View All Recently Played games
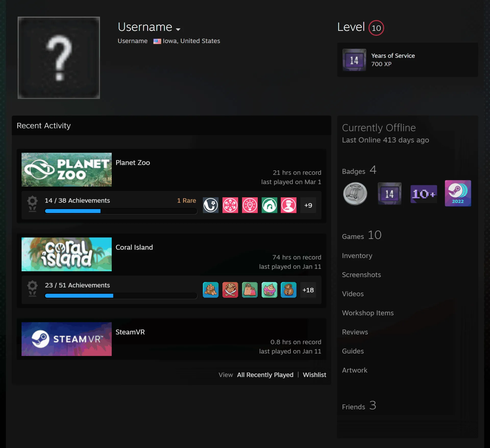490x448 pixels. (x=265, y=375)
